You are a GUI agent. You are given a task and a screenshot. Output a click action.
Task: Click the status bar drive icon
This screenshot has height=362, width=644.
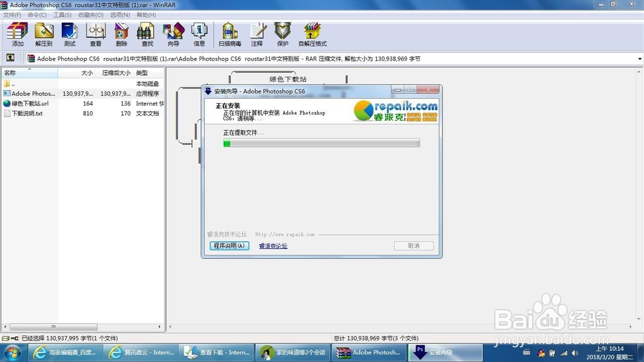coord(5,338)
